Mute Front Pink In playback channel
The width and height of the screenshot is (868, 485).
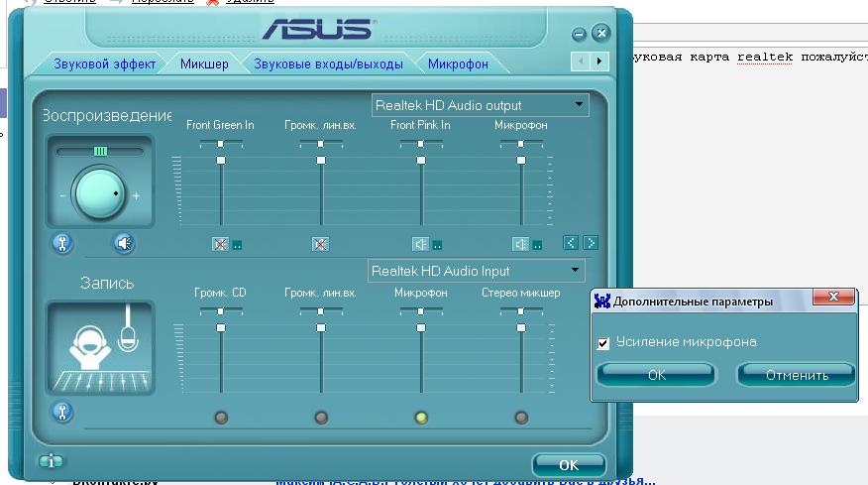pos(420,244)
